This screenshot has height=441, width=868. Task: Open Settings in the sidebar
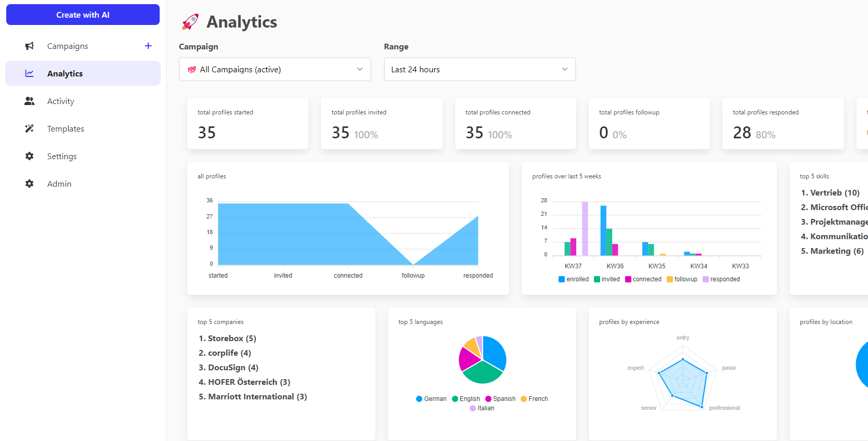click(x=83, y=156)
